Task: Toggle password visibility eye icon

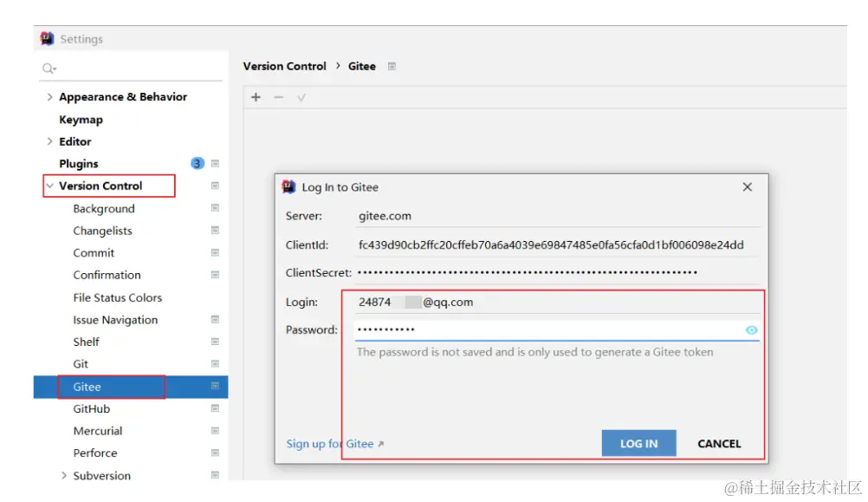Action: (751, 330)
